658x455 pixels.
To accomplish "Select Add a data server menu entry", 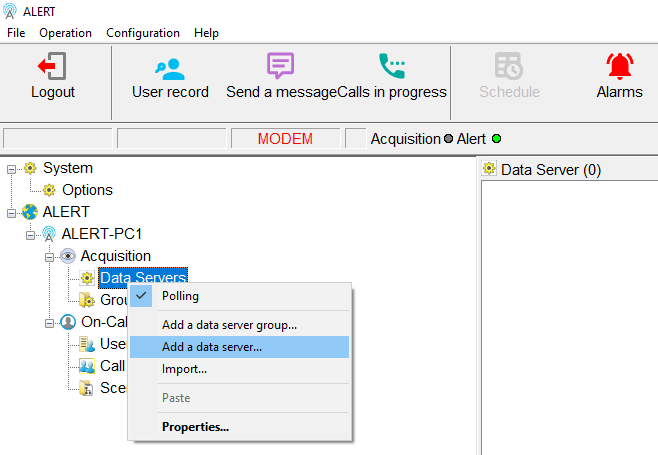I will 212,347.
